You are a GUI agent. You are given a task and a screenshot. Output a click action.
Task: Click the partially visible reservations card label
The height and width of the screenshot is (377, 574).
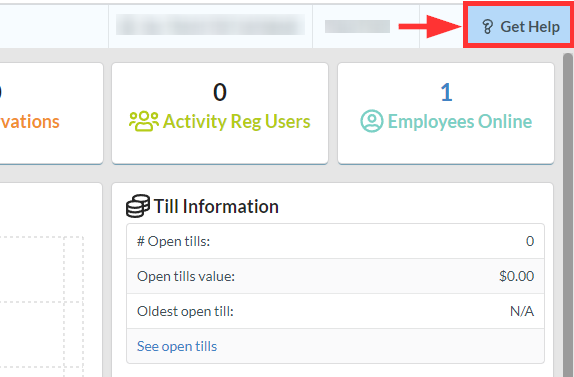[x=30, y=122]
